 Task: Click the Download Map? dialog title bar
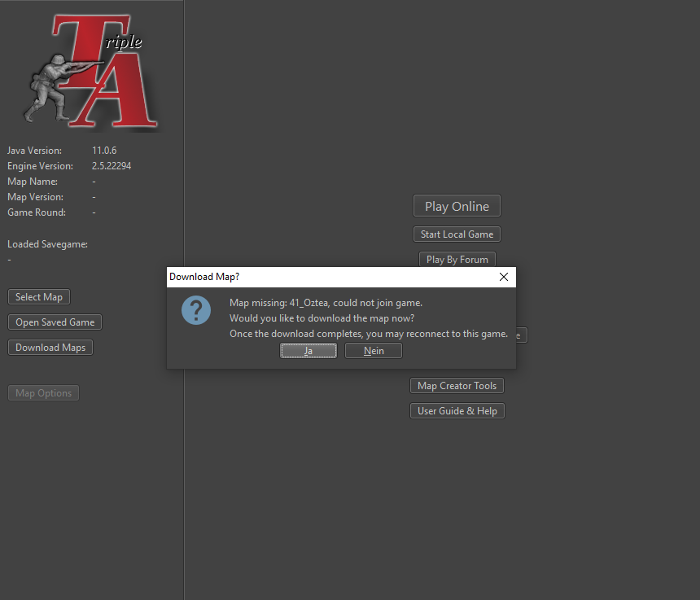[326, 277]
